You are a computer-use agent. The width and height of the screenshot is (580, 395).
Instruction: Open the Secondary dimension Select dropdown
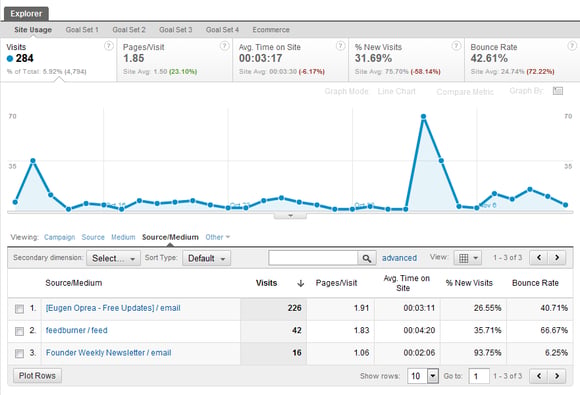pyautogui.click(x=113, y=258)
